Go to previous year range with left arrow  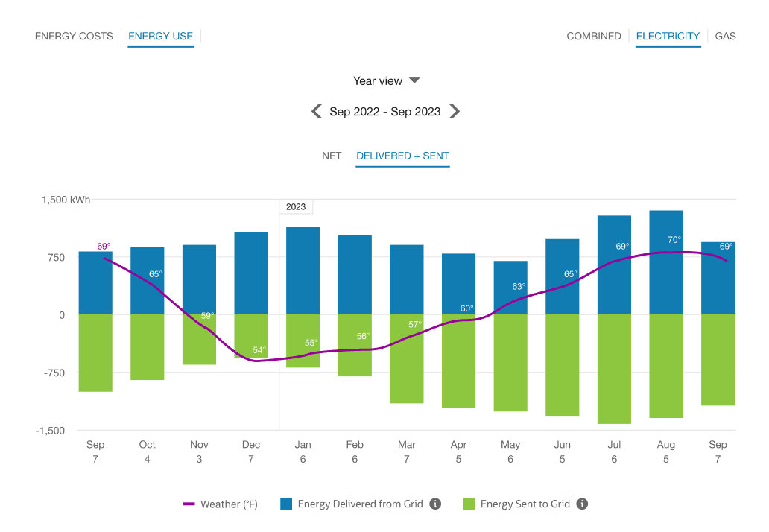point(317,111)
